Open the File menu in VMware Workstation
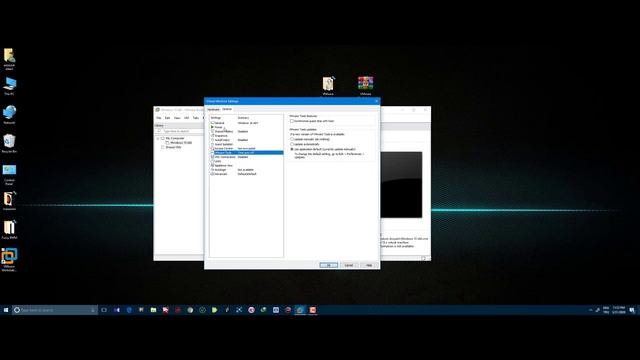 tap(159, 118)
